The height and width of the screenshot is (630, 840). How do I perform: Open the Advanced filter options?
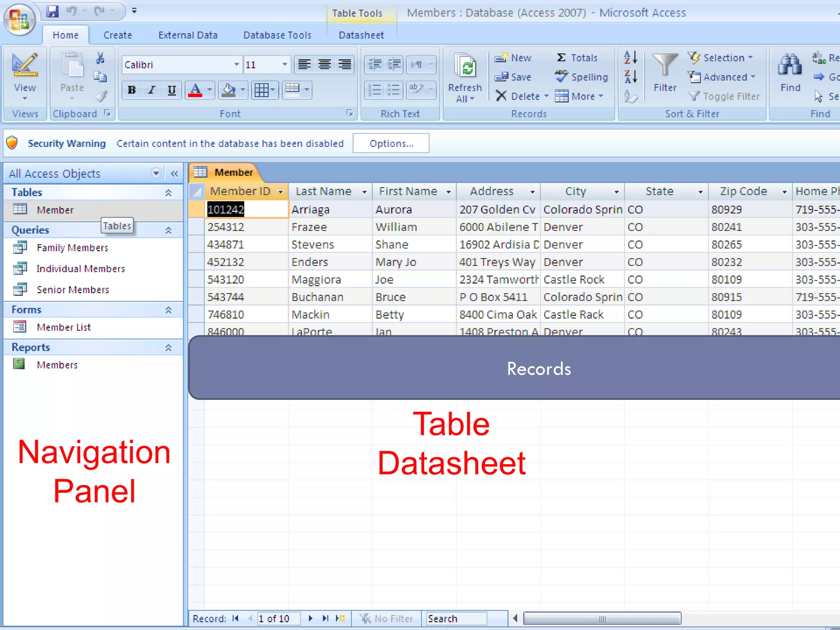721,77
